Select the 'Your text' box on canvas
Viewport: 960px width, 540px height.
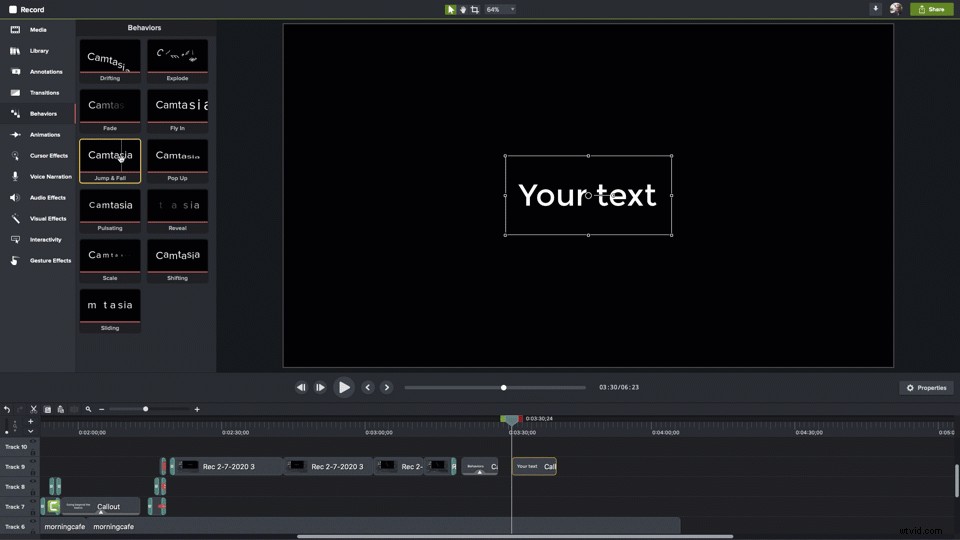[588, 195]
